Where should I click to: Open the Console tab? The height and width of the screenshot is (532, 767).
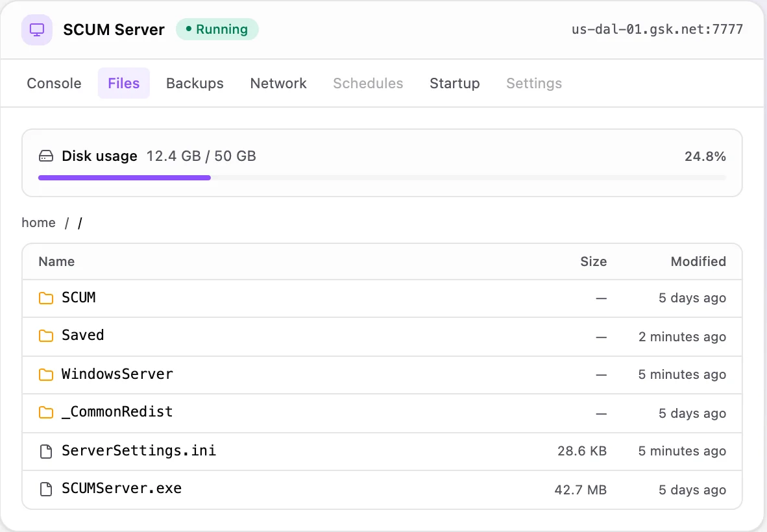click(55, 83)
